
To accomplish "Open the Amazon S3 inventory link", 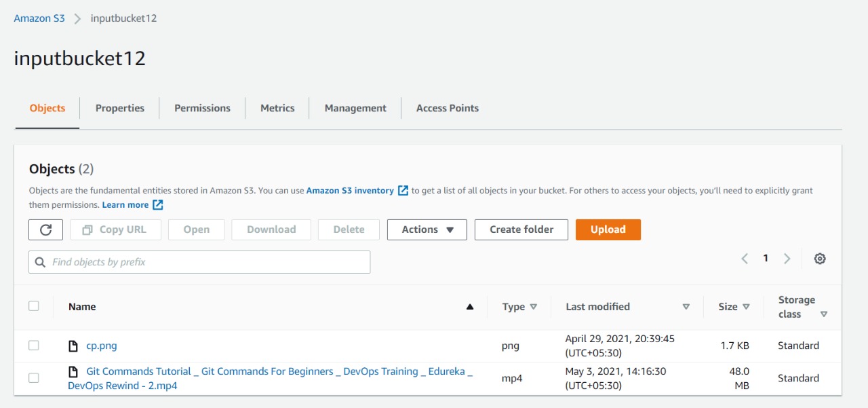I will (x=350, y=191).
